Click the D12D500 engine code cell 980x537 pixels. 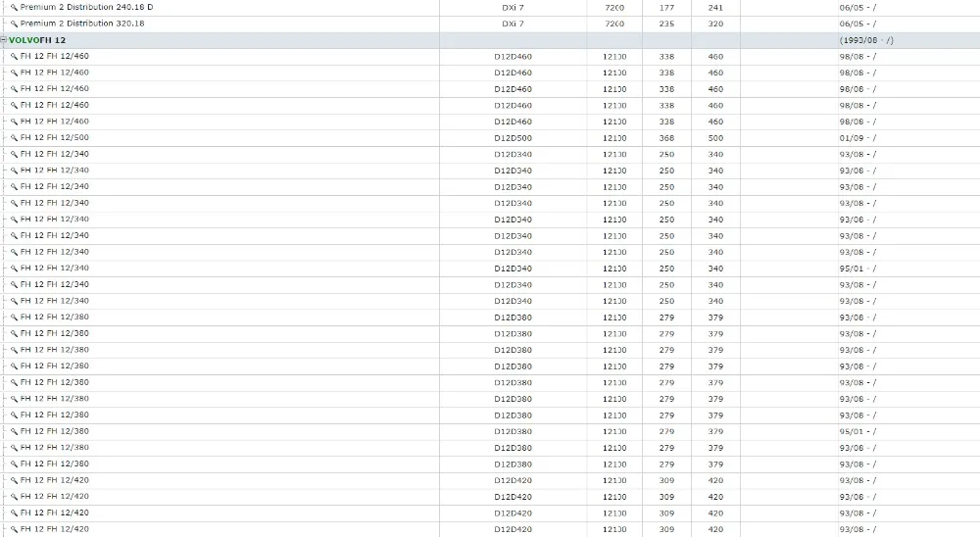(513, 138)
